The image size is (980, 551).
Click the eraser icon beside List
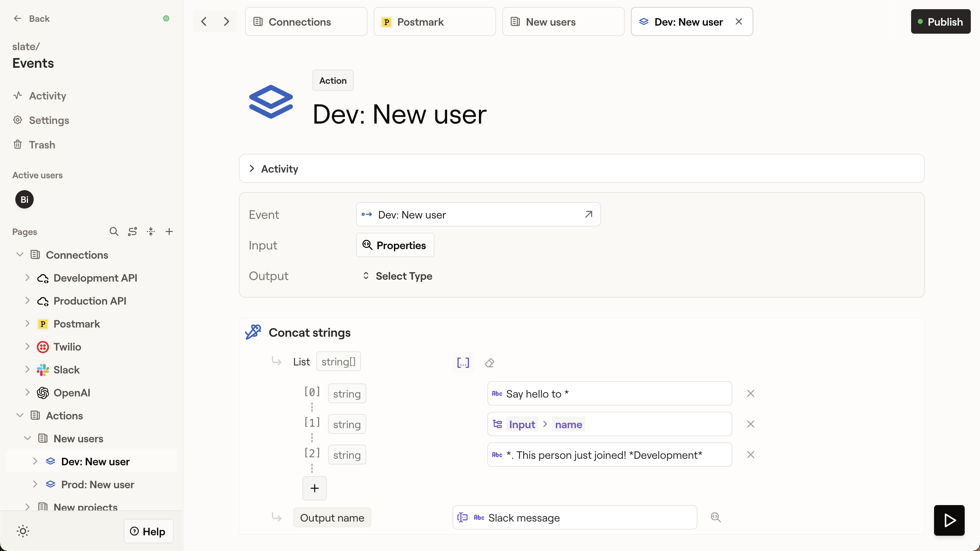pyautogui.click(x=489, y=362)
